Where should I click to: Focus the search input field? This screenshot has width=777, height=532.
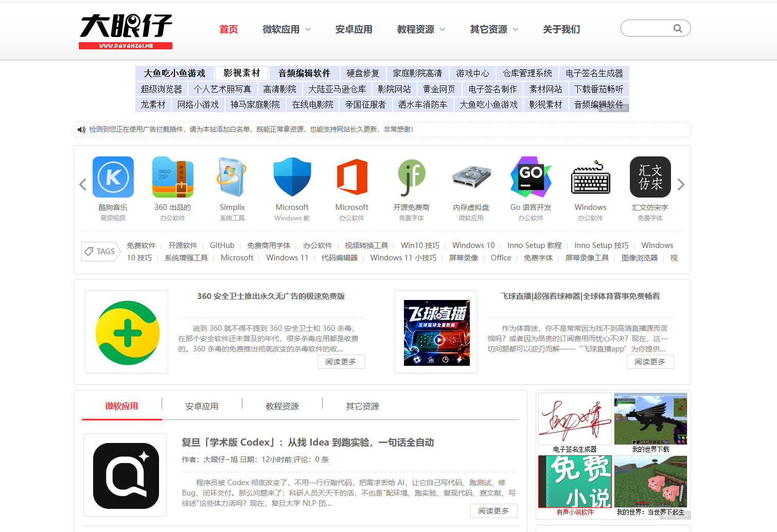coord(646,28)
